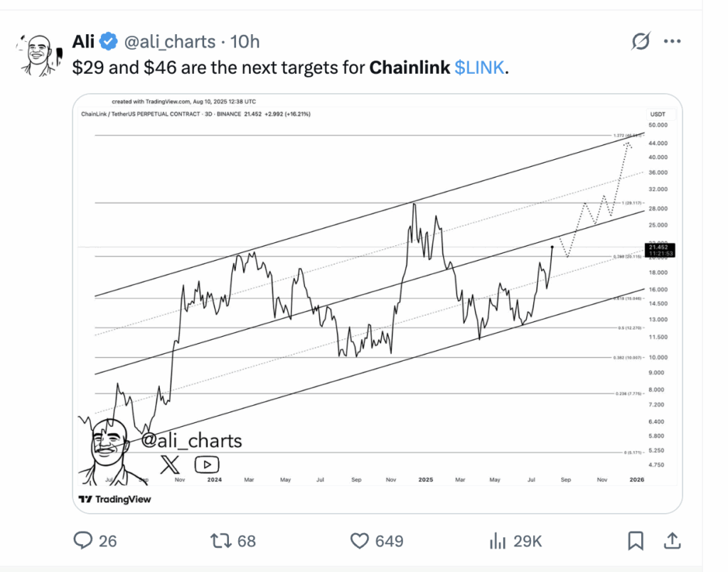Click the display name Ali

(x=83, y=42)
